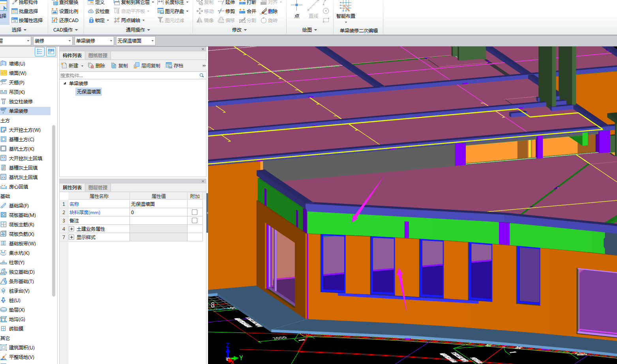Tick the 备注 additional checkbox

click(x=195, y=220)
